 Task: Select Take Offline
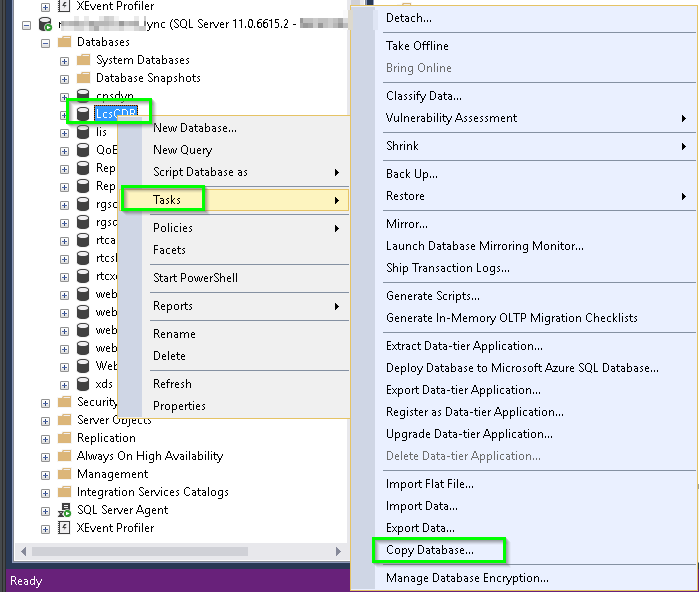coord(417,46)
